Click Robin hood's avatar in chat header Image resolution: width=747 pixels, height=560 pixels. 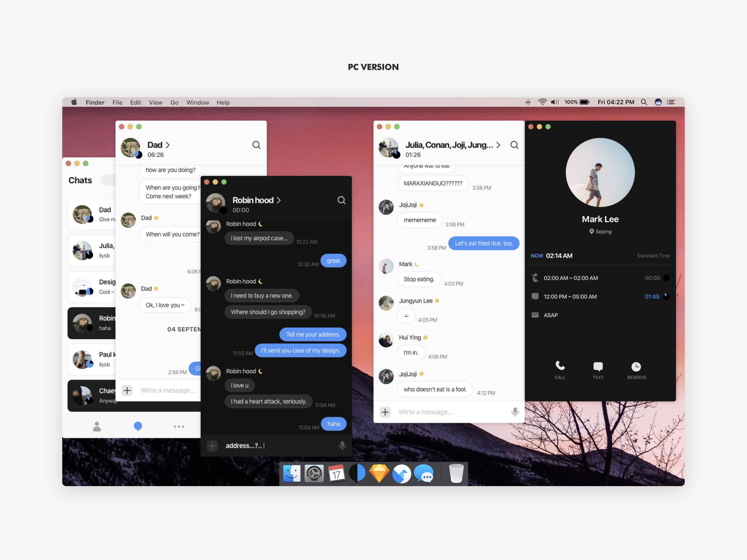pyautogui.click(x=216, y=203)
